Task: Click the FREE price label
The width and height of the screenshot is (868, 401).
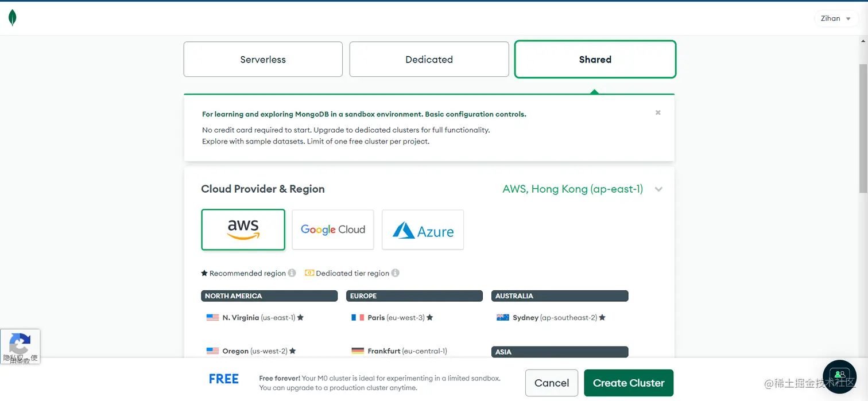Action: tap(224, 379)
